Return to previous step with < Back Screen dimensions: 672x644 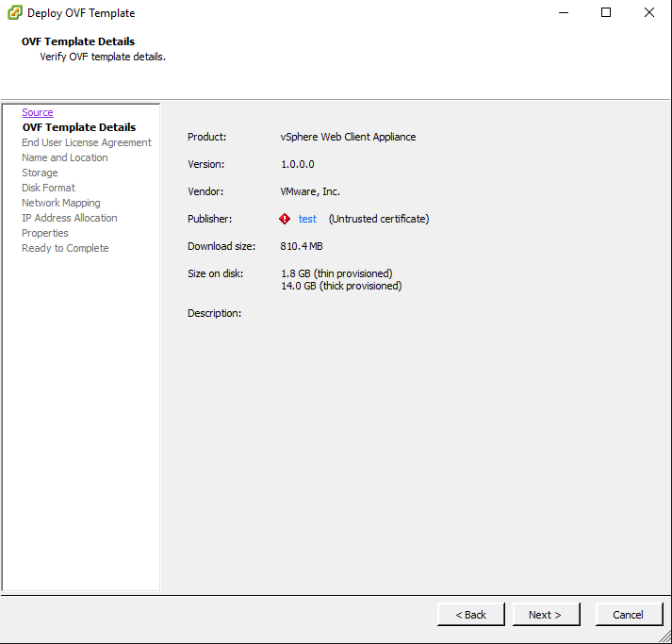pyautogui.click(x=470, y=615)
